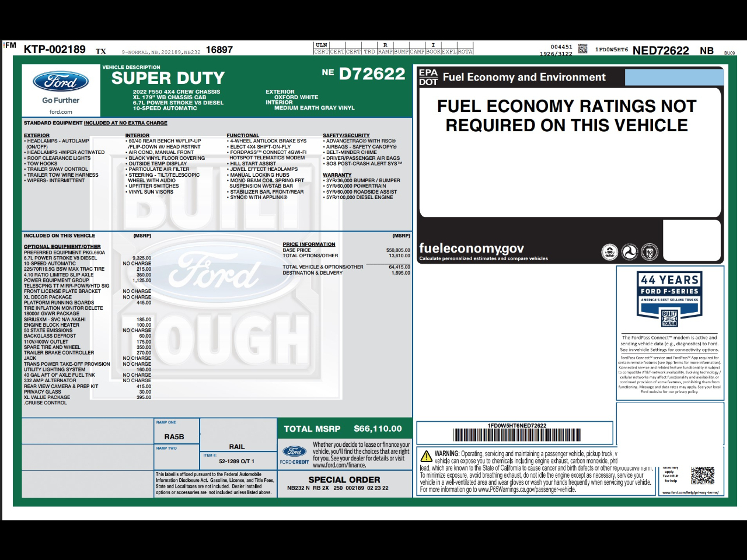
Task: Click the FUNCTIONAL section heading
Action: pyautogui.click(x=243, y=135)
